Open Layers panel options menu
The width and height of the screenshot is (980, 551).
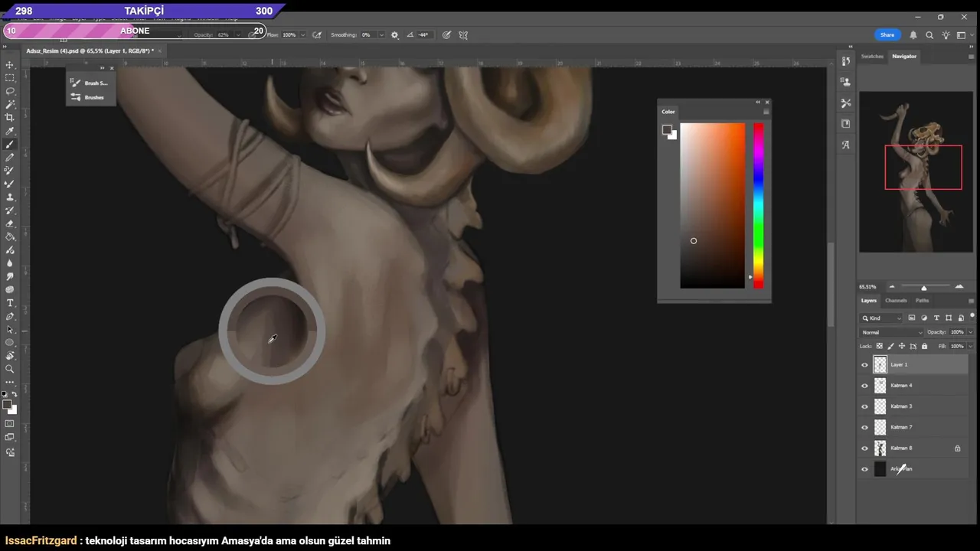[x=972, y=301]
